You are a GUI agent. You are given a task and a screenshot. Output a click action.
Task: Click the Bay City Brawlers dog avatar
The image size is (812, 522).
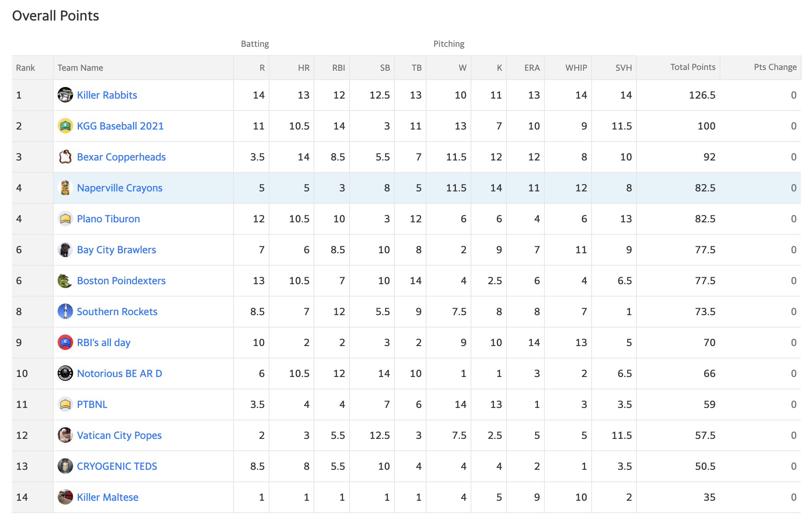coord(65,249)
